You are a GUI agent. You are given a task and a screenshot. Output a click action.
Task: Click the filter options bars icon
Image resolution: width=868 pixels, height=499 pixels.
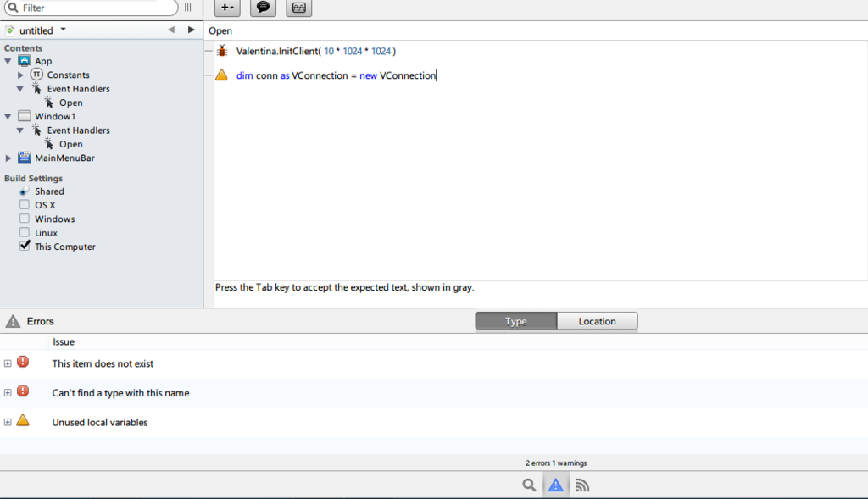tap(188, 8)
